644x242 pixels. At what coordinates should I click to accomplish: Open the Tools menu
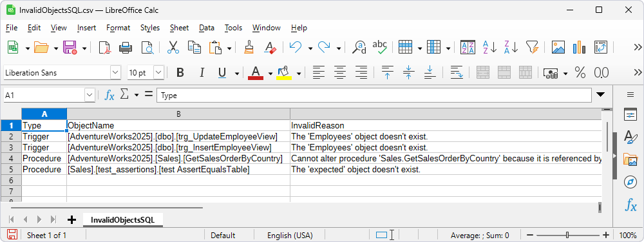tap(233, 28)
